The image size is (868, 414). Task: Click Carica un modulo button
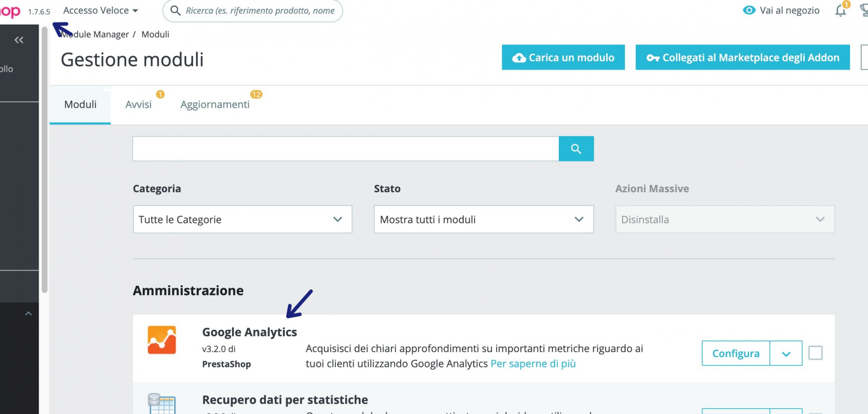point(563,57)
